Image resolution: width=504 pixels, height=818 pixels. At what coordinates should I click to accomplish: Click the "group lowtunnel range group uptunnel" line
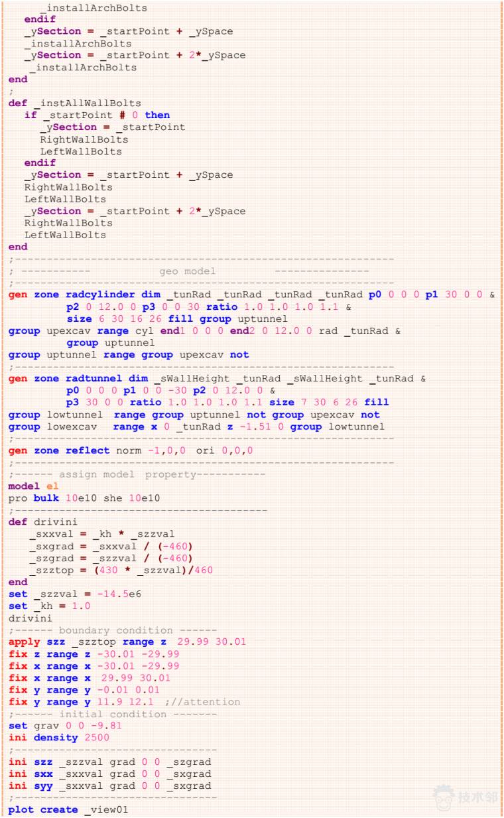(x=194, y=415)
